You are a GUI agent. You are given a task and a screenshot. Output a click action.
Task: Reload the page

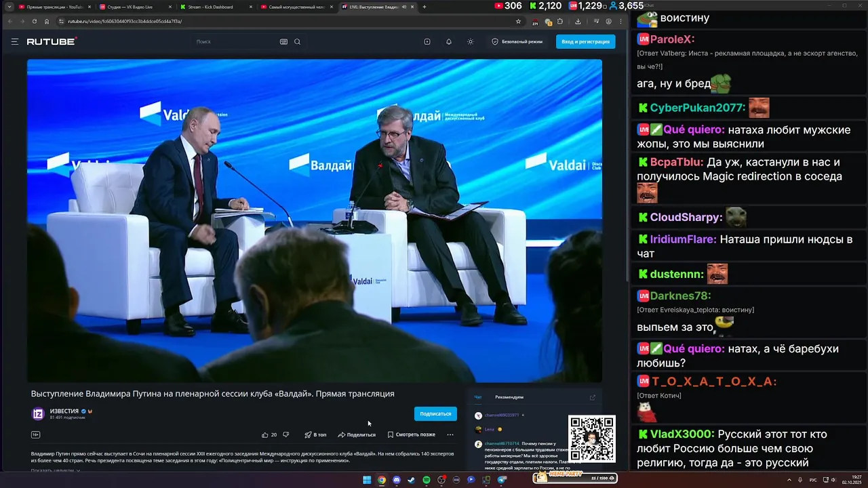pyautogui.click(x=34, y=21)
